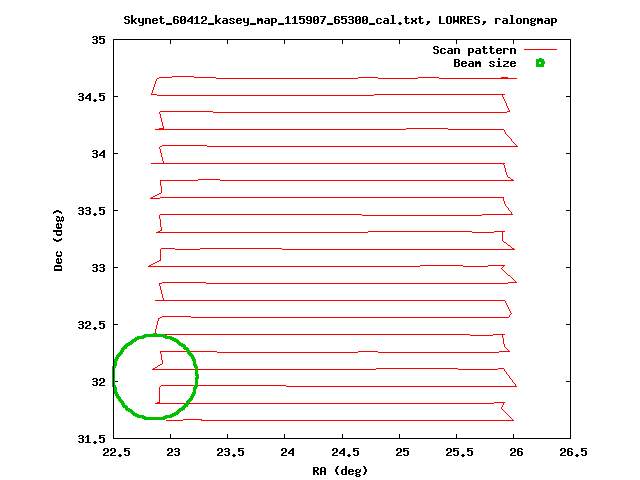Click the RA axis tick label 24.5
Screen dimensions: 640x480
(345, 452)
